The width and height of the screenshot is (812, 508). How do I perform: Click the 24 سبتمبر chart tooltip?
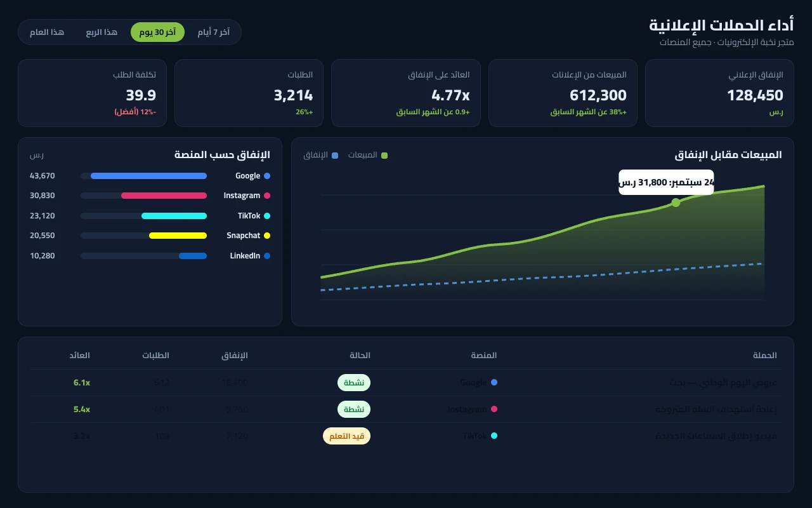click(x=666, y=182)
